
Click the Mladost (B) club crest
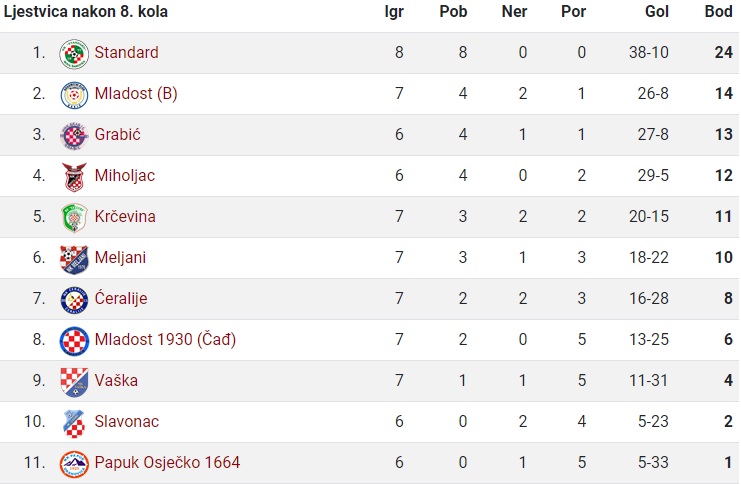tap(74, 95)
